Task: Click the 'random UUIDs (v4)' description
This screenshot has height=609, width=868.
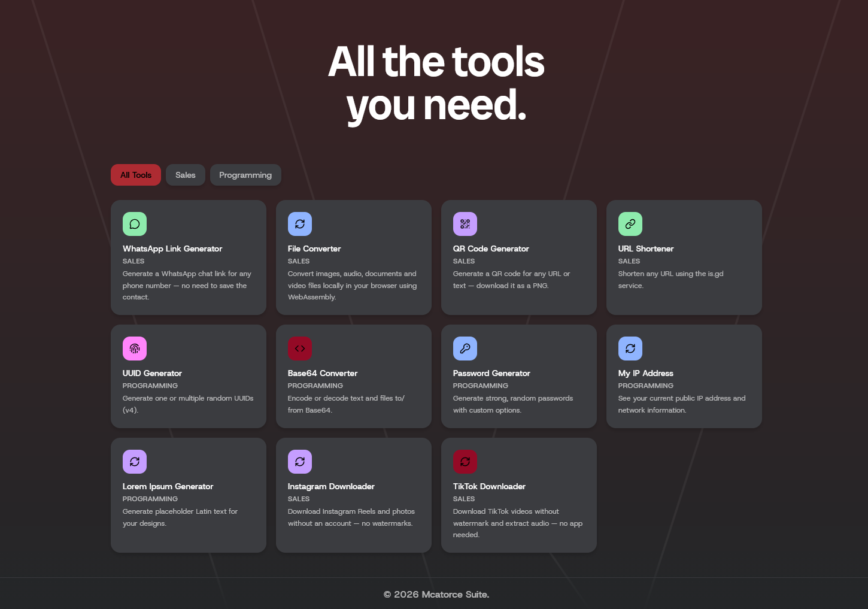Action: point(188,404)
